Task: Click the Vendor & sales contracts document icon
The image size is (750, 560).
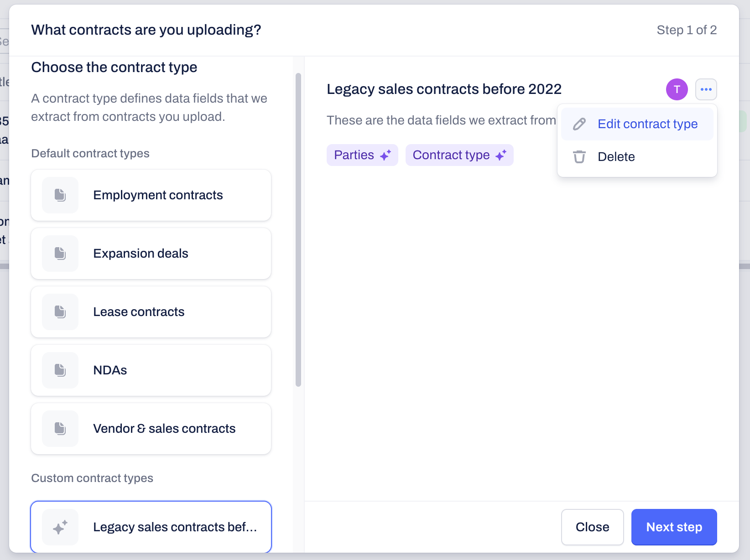Action: 60,429
